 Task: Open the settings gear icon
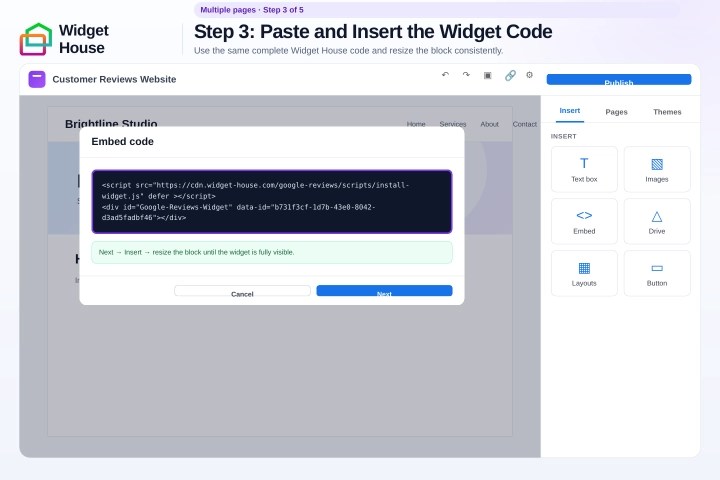[529, 75]
